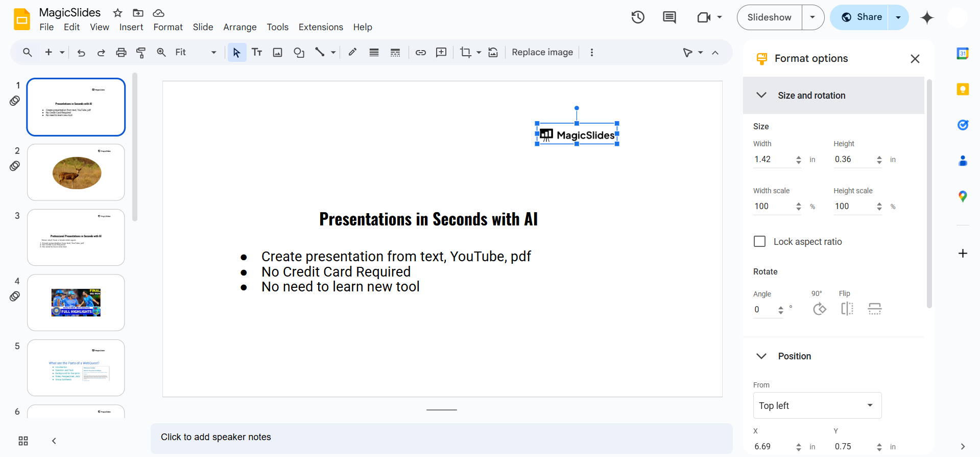Screen dimensions: 980x457
Task: Open the comments icon in header
Action: (669, 17)
